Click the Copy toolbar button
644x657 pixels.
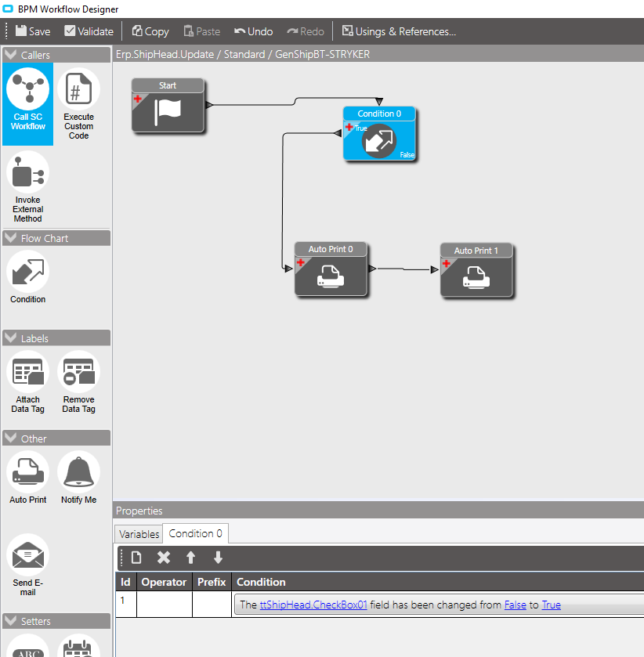pos(150,31)
